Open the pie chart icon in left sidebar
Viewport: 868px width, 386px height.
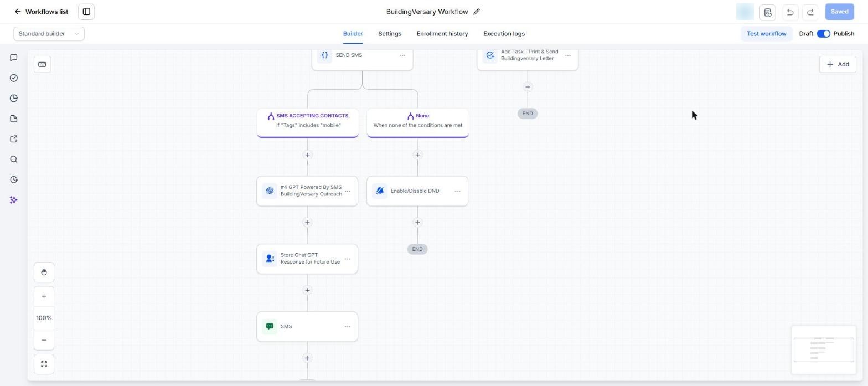click(x=14, y=99)
